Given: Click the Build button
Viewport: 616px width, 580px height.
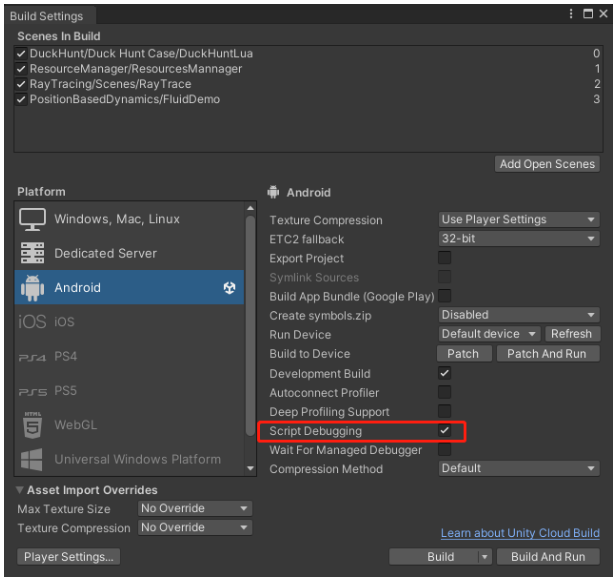Looking at the screenshot, I should pos(434,557).
